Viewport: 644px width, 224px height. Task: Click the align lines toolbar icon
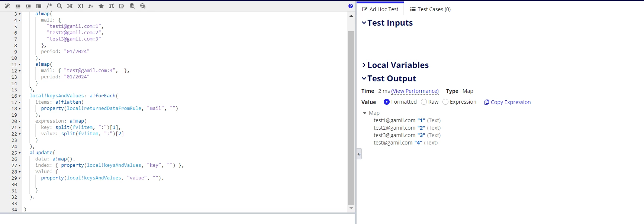[39, 6]
